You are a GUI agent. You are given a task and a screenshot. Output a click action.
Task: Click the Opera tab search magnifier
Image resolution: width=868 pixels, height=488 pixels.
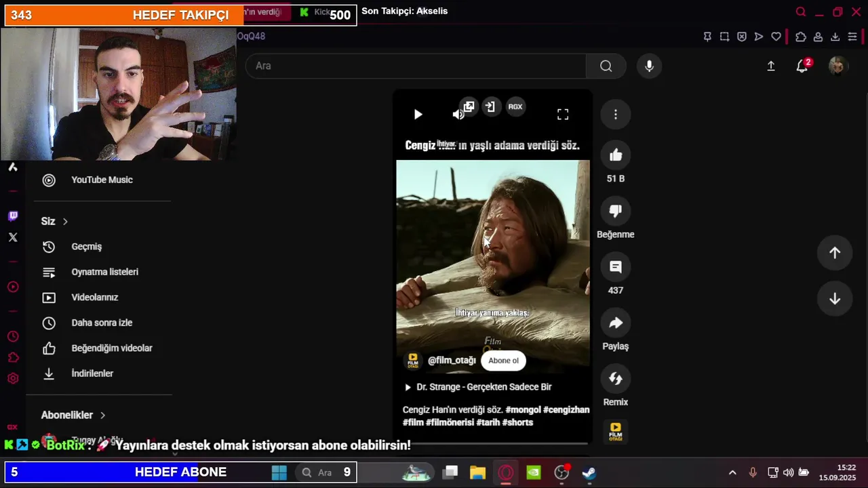801,12
